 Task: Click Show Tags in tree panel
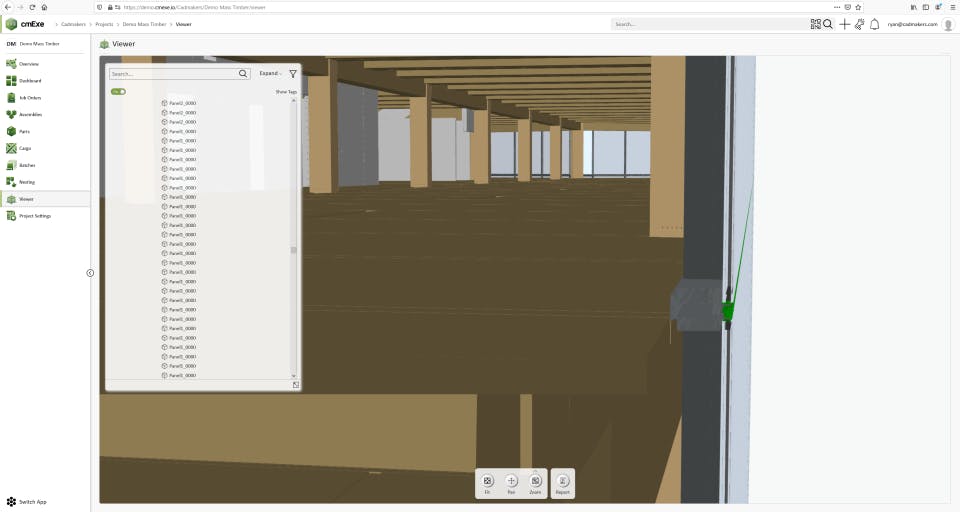(286, 92)
